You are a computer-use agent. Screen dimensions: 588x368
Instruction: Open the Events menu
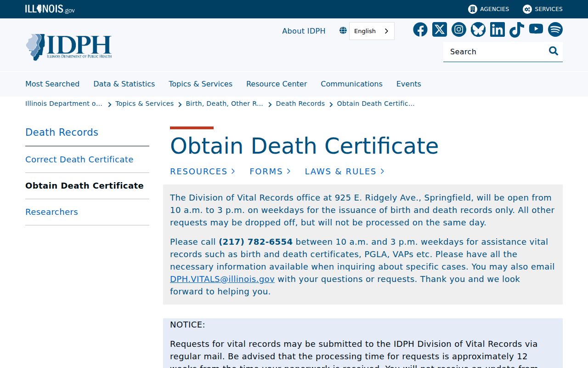click(409, 84)
